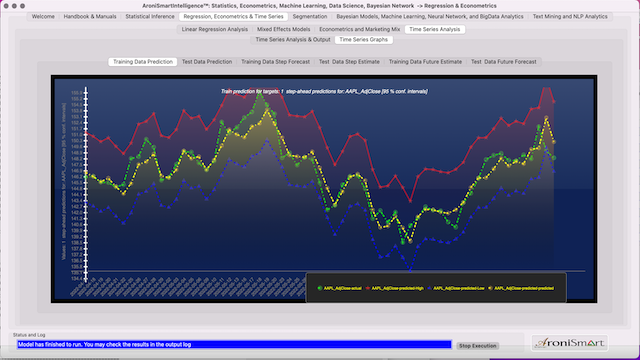Open Test Data Step Estimate tab
The image size is (640, 360).
349,62
